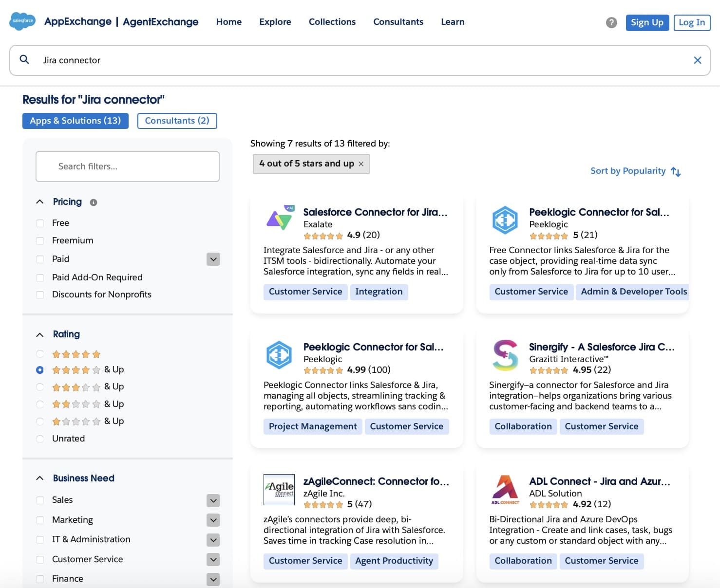This screenshot has width=720, height=588.
Task: Clear the search box using the X icon
Action: [698, 60]
